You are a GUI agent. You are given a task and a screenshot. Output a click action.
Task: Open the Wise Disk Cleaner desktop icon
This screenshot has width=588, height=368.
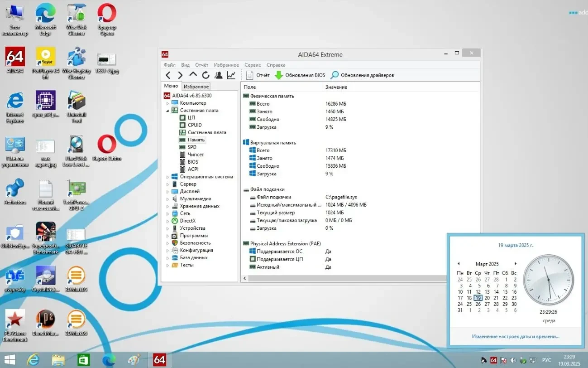tap(76, 20)
